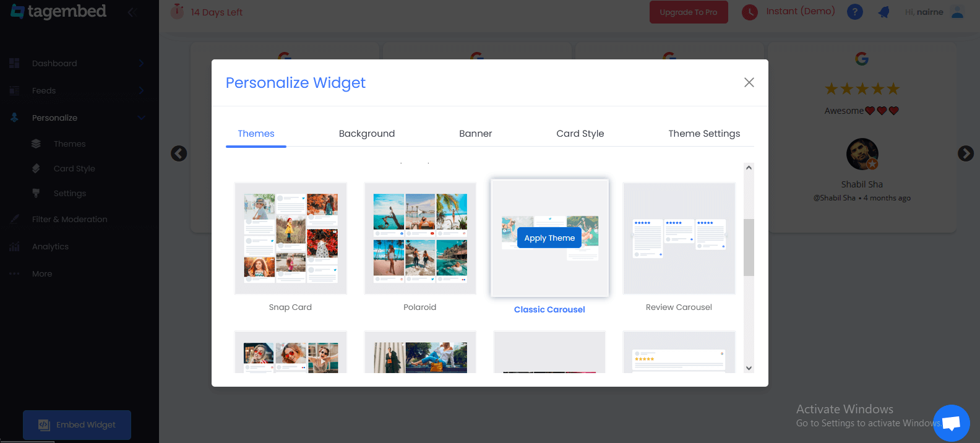Switch to the Background tab
Image resolution: width=980 pixels, height=443 pixels.
pyautogui.click(x=367, y=134)
